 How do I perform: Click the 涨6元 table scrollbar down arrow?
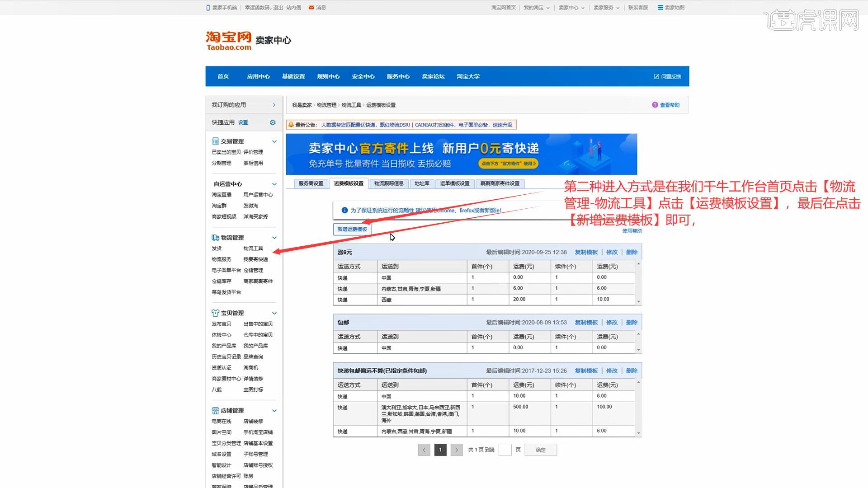pos(639,301)
